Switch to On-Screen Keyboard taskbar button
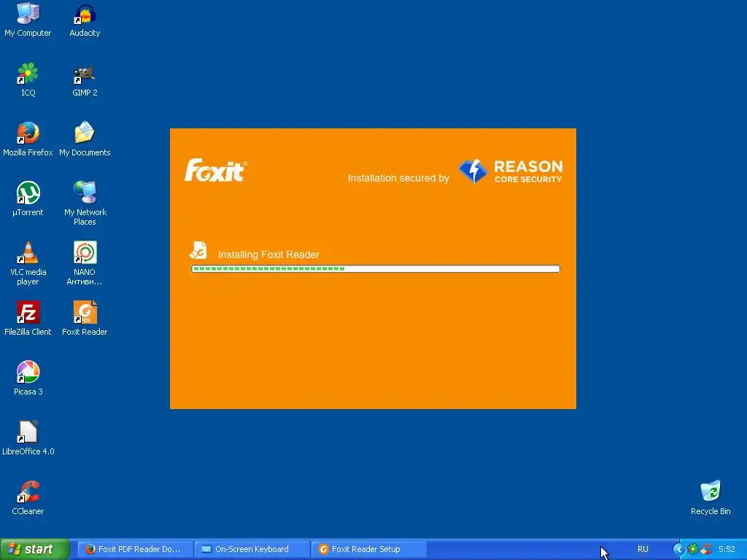This screenshot has height=560, width=747. point(252,549)
